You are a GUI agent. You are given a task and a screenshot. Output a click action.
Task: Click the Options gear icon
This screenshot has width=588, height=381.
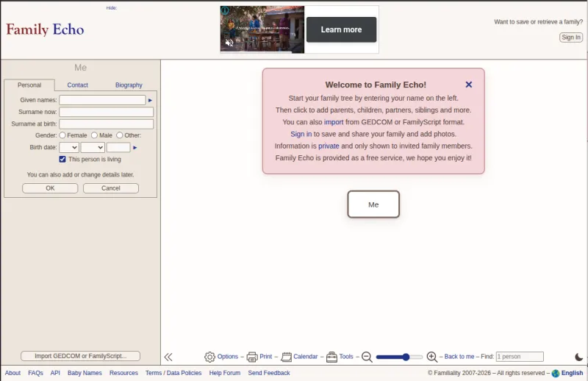click(x=209, y=357)
